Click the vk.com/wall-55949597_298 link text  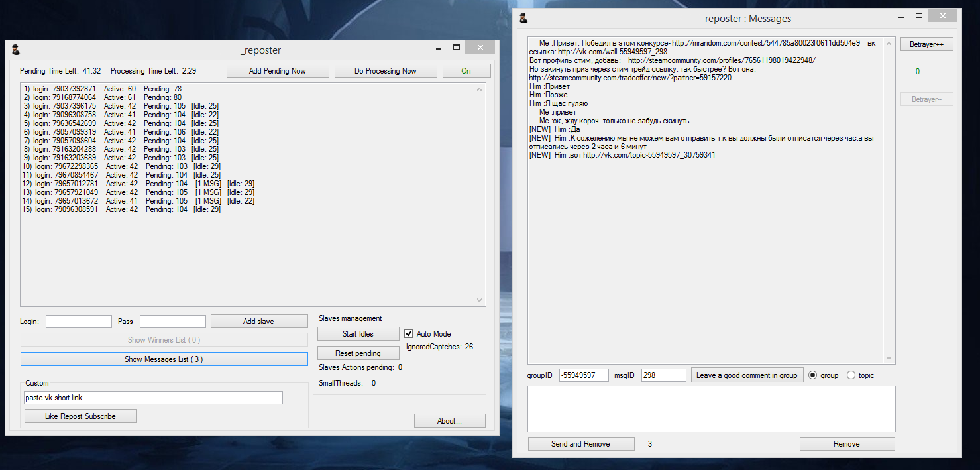coord(612,52)
